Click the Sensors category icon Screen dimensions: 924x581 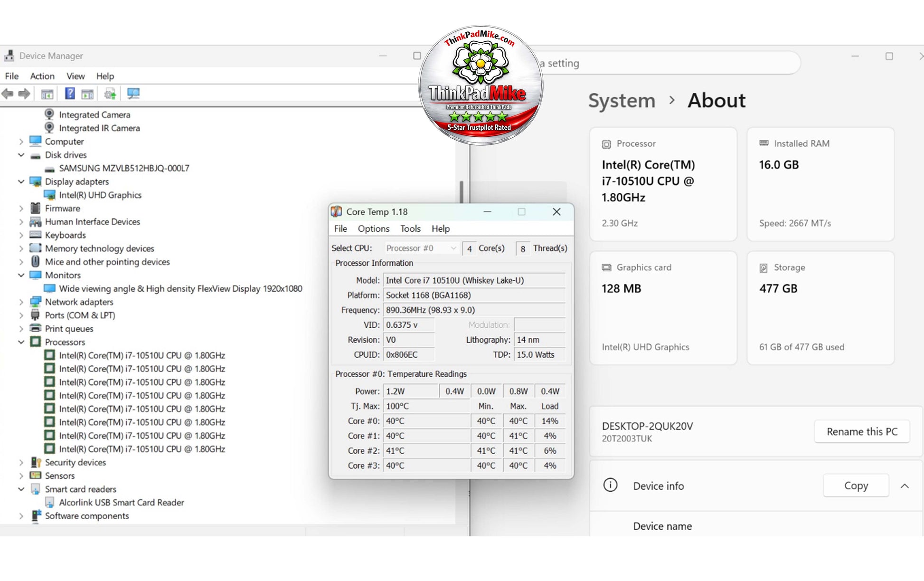pos(35,476)
